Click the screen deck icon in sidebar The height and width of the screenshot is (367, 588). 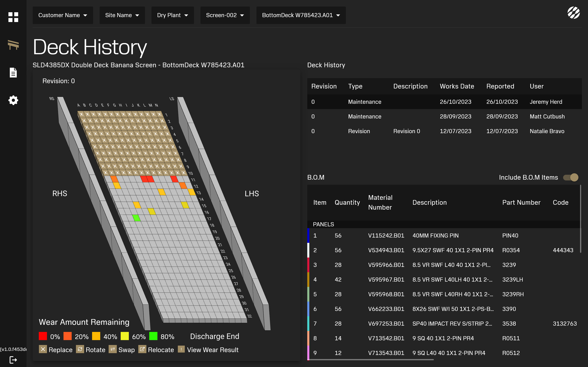coord(13,45)
